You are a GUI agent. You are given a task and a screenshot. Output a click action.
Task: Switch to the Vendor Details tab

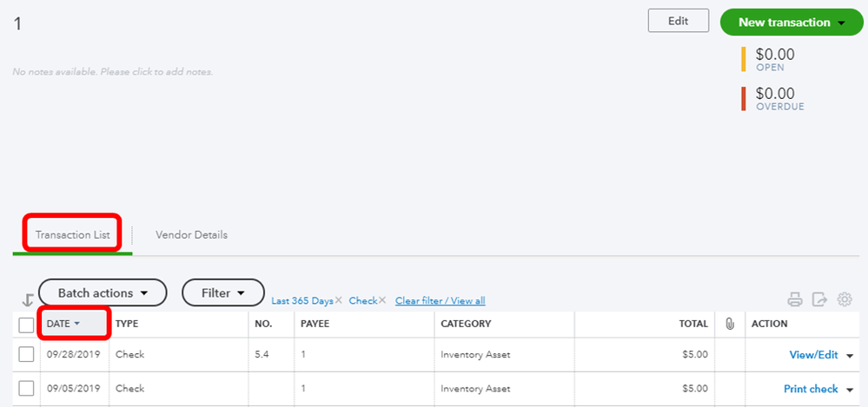click(x=191, y=234)
